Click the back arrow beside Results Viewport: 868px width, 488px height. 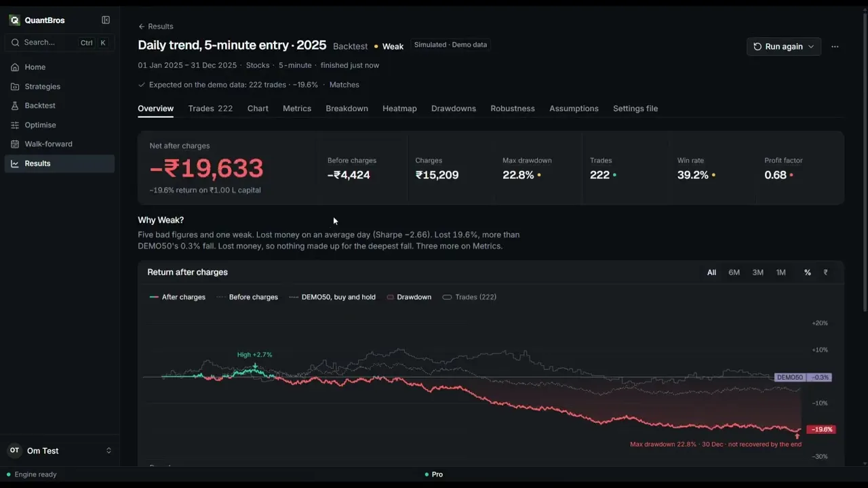(x=142, y=26)
